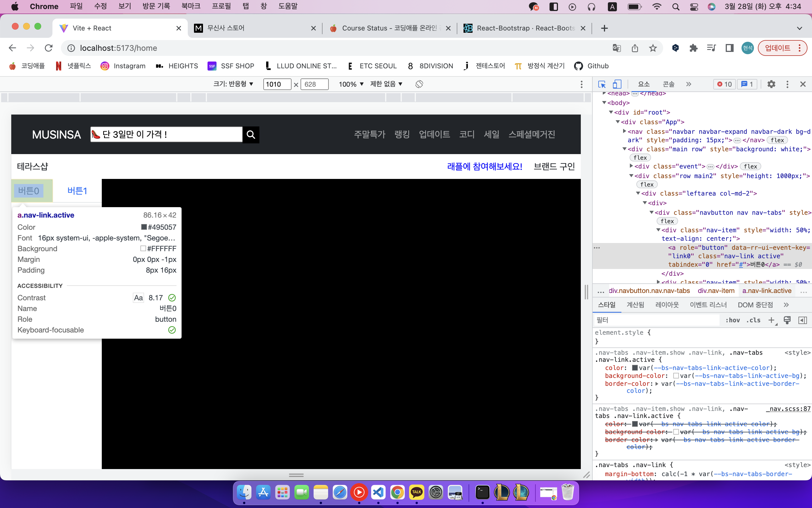Bookmark this page with the star
812x508 pixels.
coord(653,48)
